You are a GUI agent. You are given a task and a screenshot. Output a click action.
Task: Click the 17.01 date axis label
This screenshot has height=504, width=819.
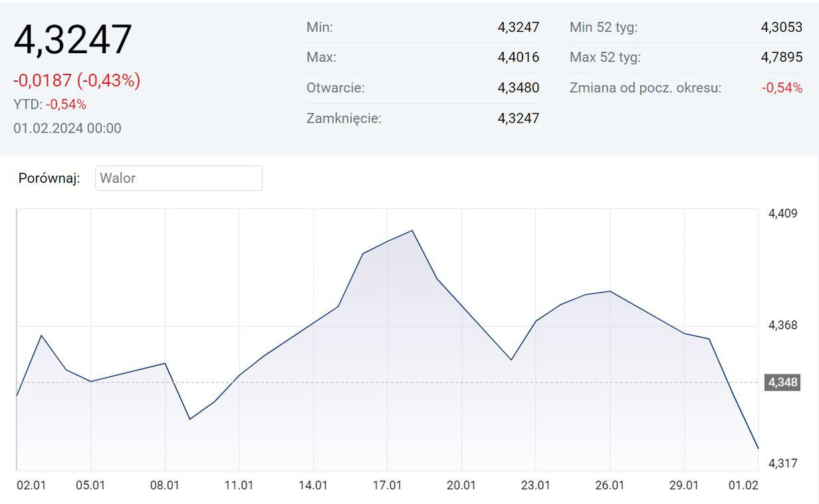pos(388,485)
